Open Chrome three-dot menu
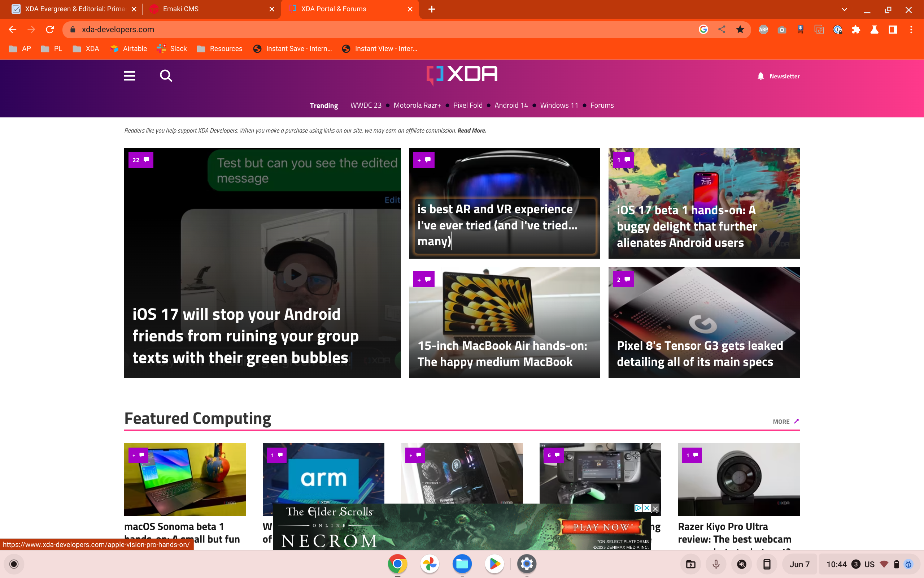This screenshot has height=578, width=924. pyautogui.click(x=911, y=29)
